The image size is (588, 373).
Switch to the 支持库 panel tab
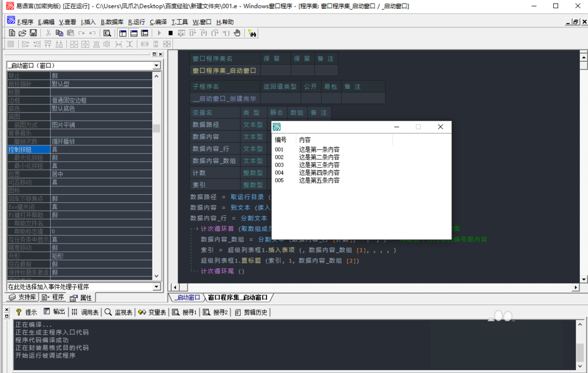22,297
